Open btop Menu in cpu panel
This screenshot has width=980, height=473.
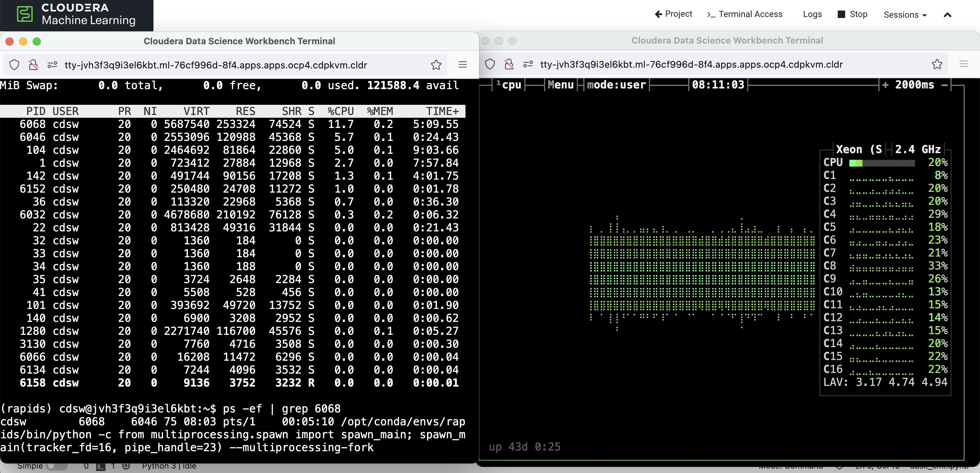point(560,84)
